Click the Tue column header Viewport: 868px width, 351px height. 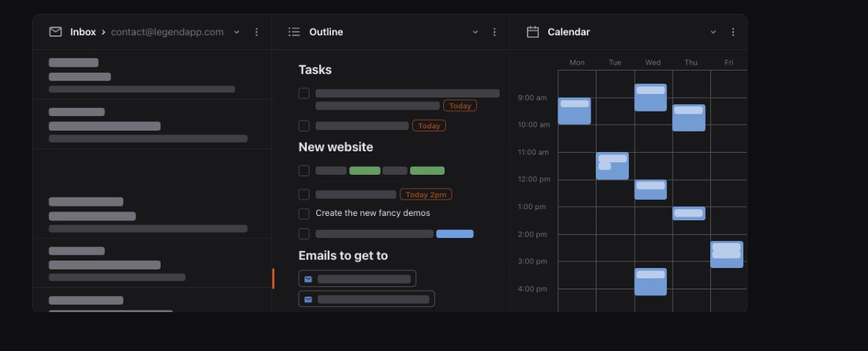click(x=615, y=62)
